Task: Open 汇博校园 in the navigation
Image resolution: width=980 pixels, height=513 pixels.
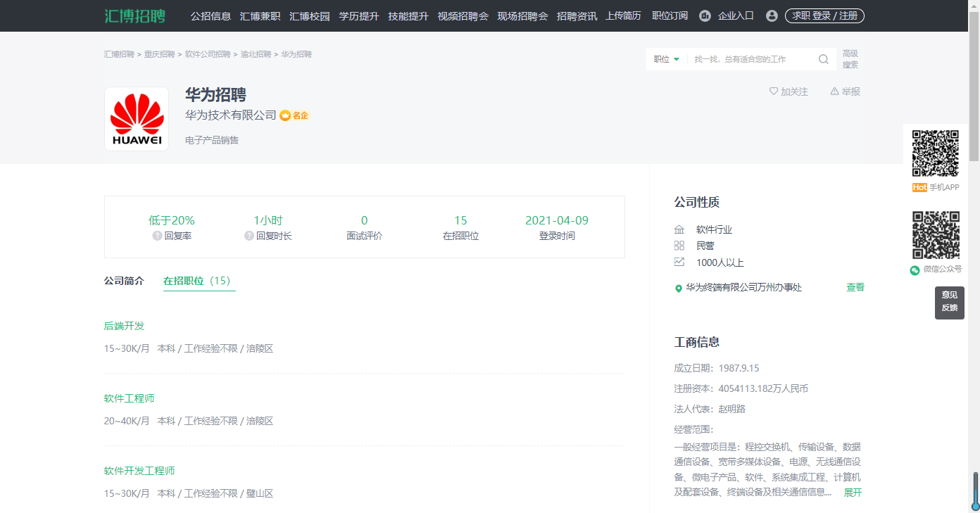Action: pyautogui.click(x=310, y=15)
